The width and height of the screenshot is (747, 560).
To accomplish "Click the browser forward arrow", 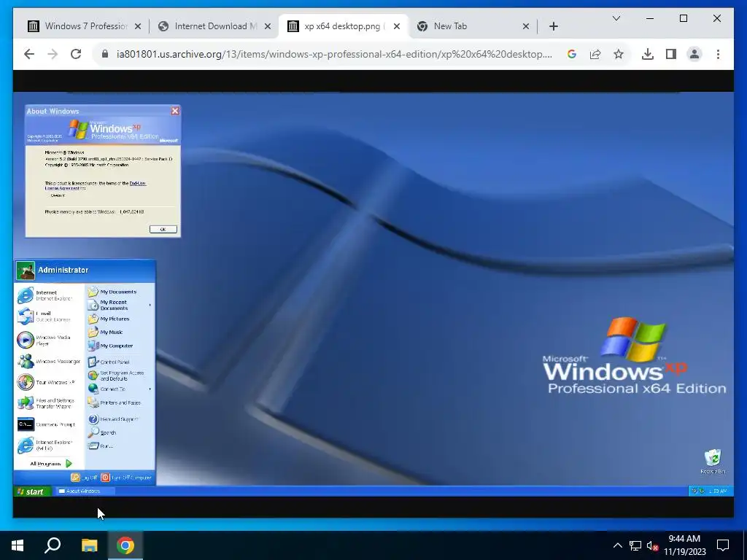I will (53, 54).
